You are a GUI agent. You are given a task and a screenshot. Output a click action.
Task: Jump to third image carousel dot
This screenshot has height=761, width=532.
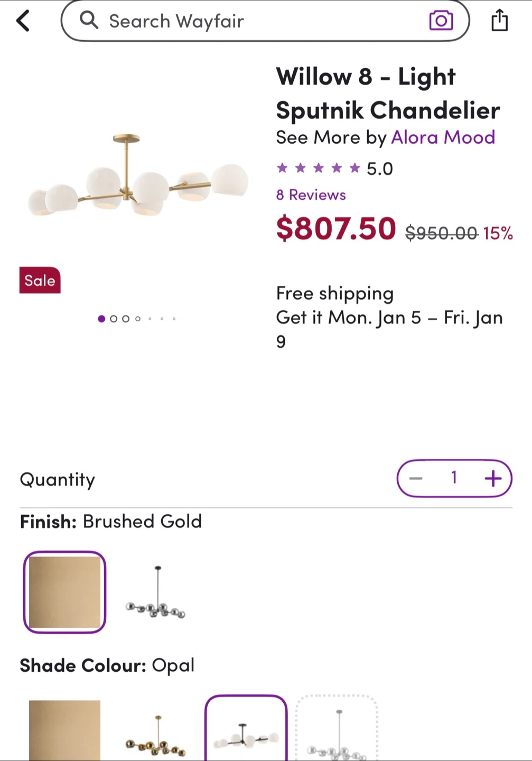click(x=126, y=319)
